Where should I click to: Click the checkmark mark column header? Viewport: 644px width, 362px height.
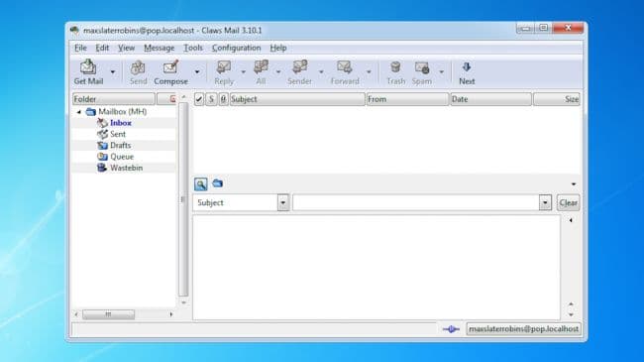click(199, 99)
